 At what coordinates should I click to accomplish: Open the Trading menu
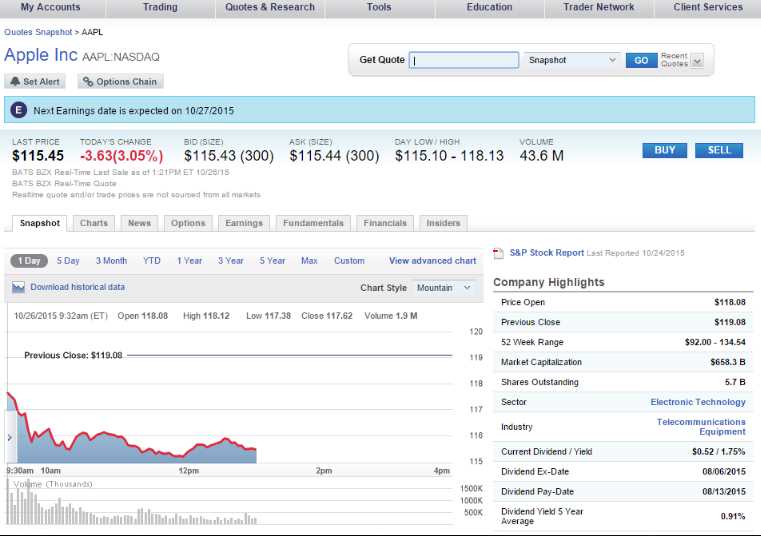tap(160, 7)
